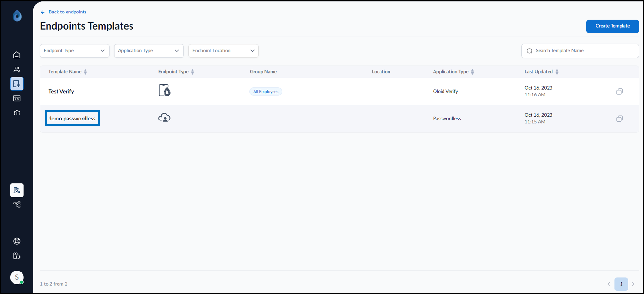Click the puzzle integrations icon in sidebar
Viewport: 644px width, 294px height.
click(17, 256)
